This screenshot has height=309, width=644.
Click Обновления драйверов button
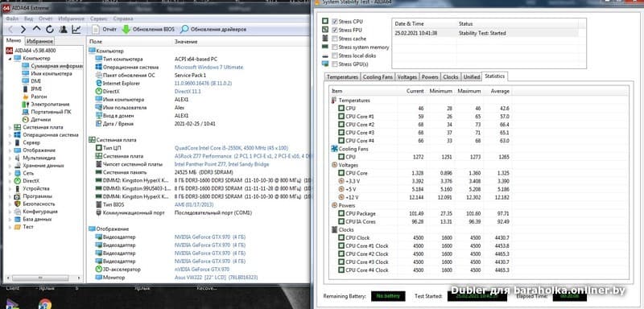point(213,30)
